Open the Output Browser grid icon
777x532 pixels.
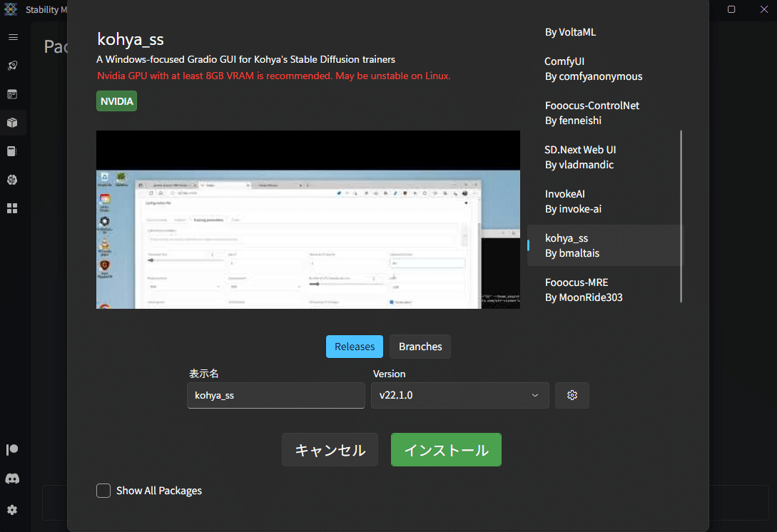point(12,208)
